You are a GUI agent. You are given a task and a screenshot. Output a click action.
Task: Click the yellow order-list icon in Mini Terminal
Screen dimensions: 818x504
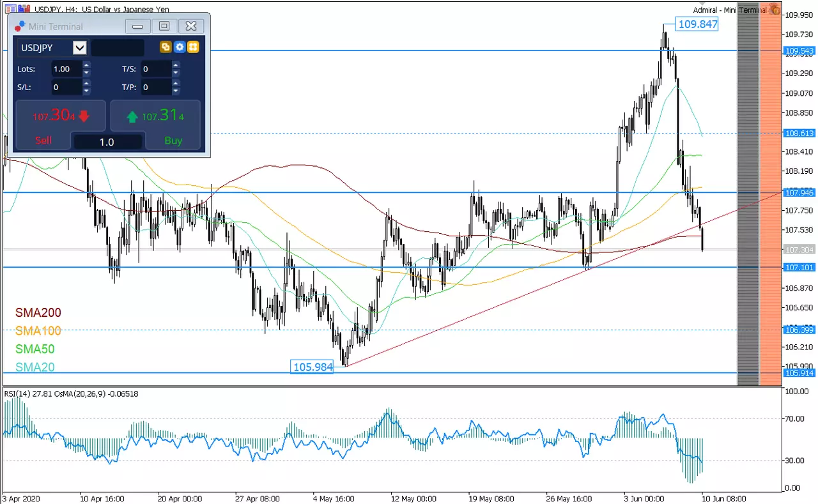[166, 47]
